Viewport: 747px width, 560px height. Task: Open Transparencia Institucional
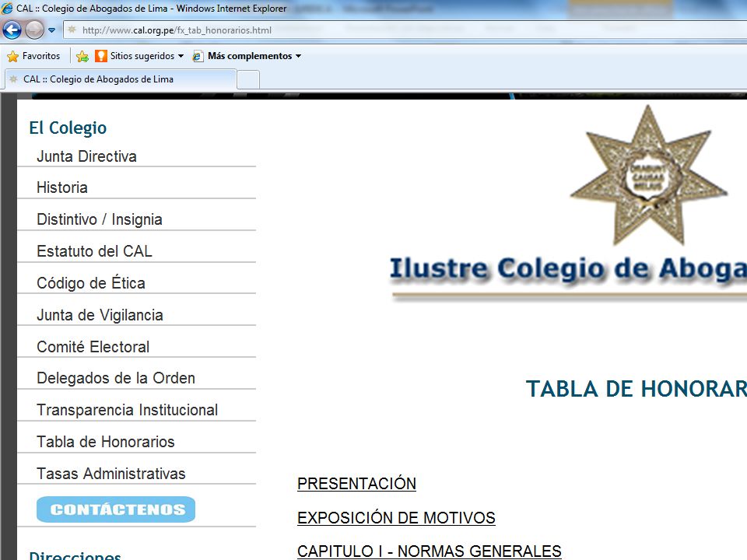pyautogui.click(x=127, y=410)
